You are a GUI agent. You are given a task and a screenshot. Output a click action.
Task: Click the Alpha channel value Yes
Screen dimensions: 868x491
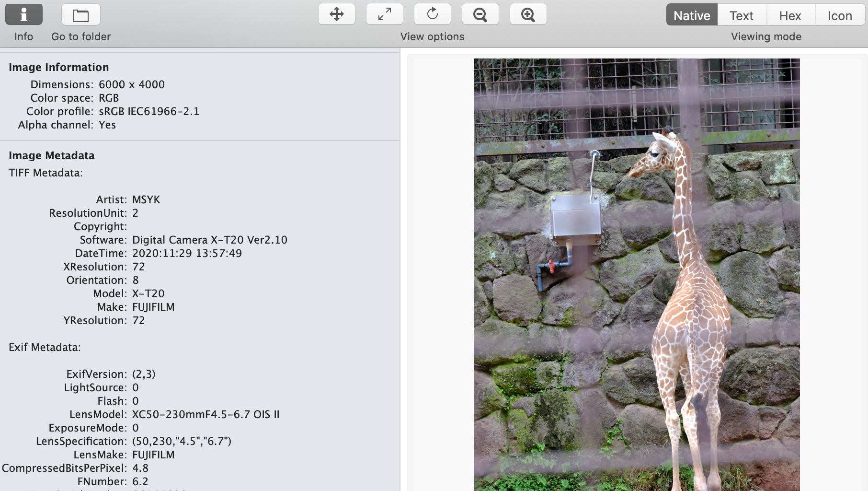coord(107,125)
